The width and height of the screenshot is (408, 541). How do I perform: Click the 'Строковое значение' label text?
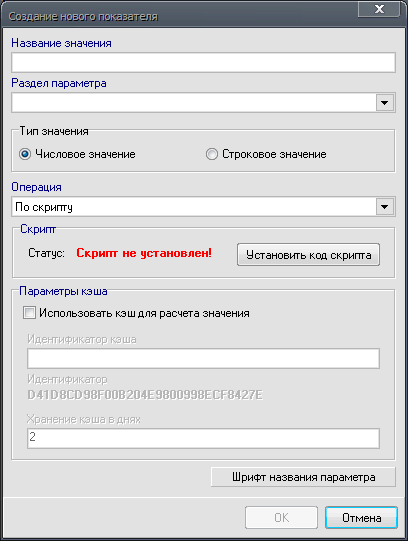tap(274, 154)
